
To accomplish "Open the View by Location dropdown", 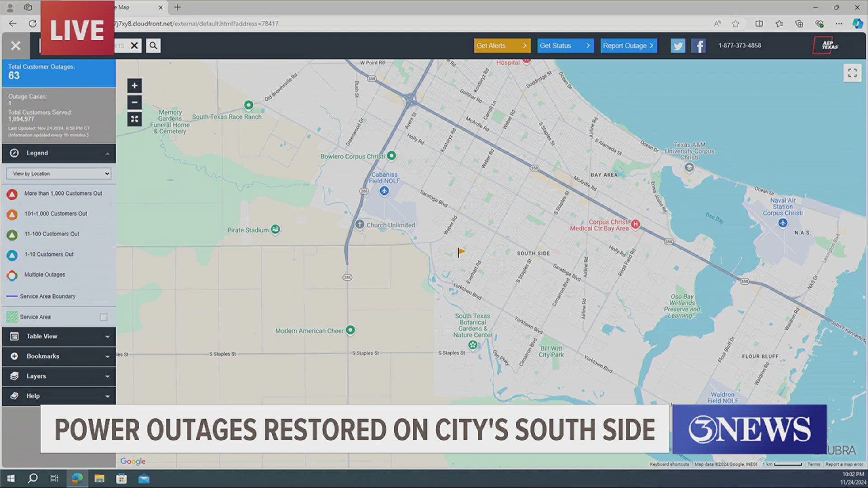I will pyautogui.click(x=58, y=174).
